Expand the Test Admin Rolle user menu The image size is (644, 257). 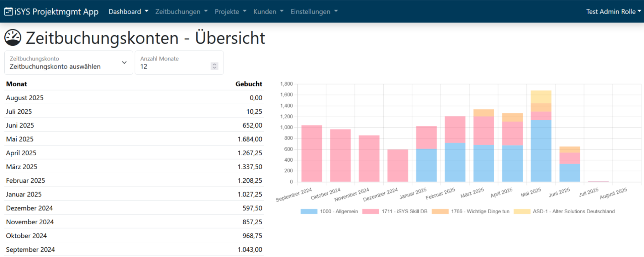(613, 12)
